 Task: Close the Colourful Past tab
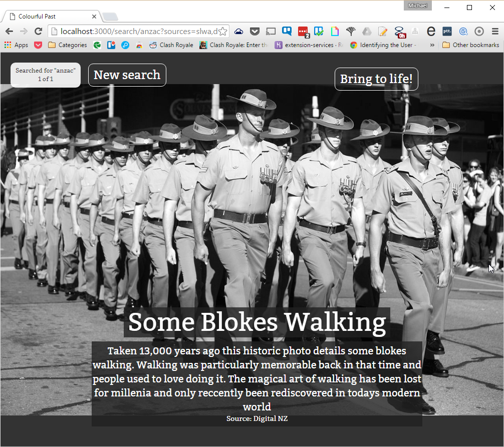94,17
